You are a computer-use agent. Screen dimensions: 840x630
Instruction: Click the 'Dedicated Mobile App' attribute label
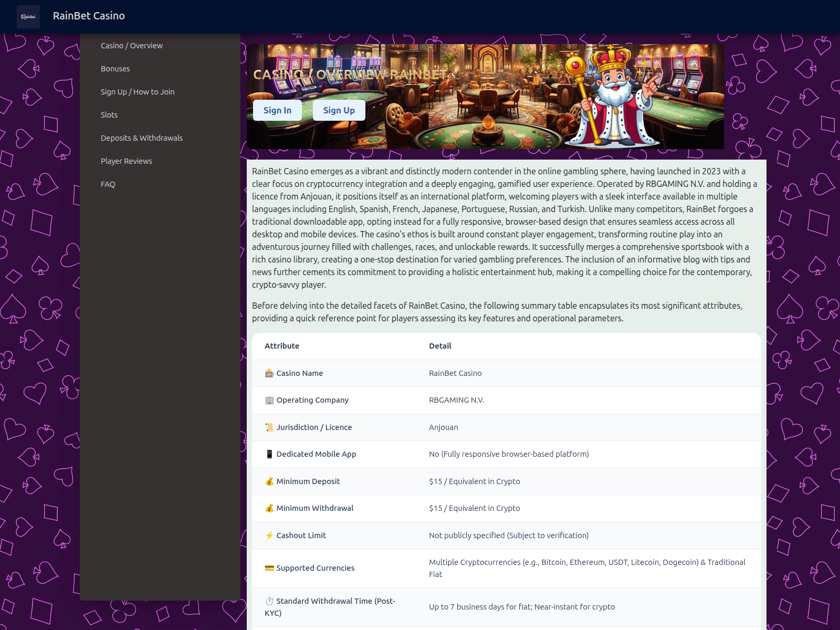[x=316, y=454]
